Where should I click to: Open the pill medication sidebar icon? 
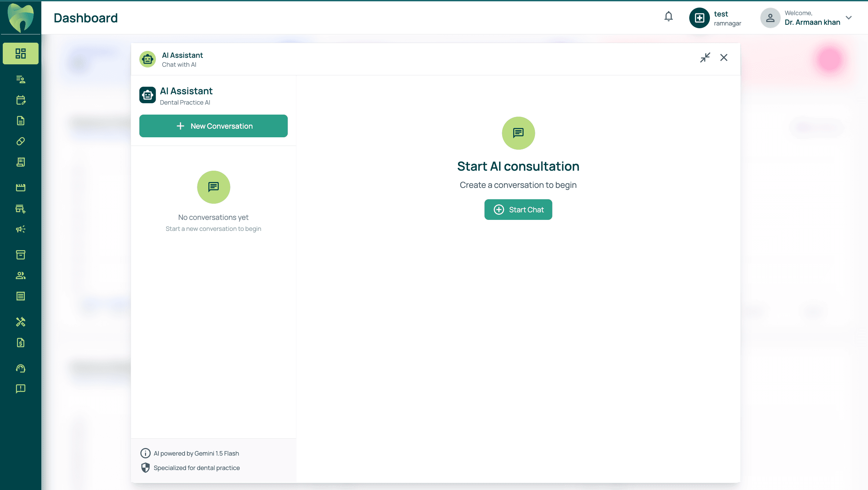21,141
